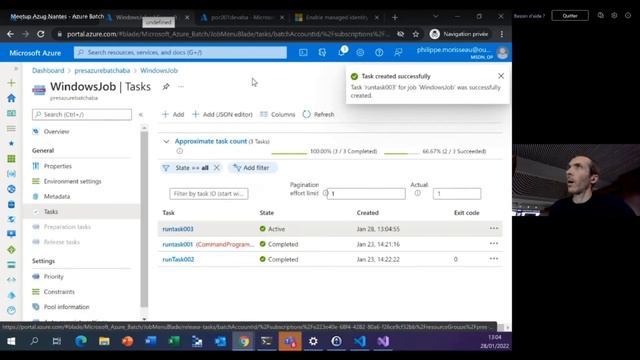Open Directories and subscriptions filter icon
The height and width of the screenshot is (360, 640).
pyautogui.click(x=322, y=52)
